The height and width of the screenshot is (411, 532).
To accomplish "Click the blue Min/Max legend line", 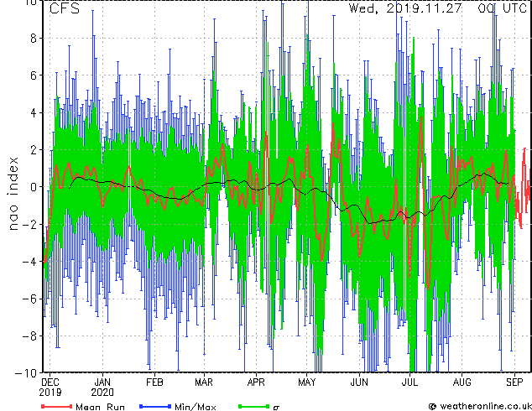I will pos(155,406).
